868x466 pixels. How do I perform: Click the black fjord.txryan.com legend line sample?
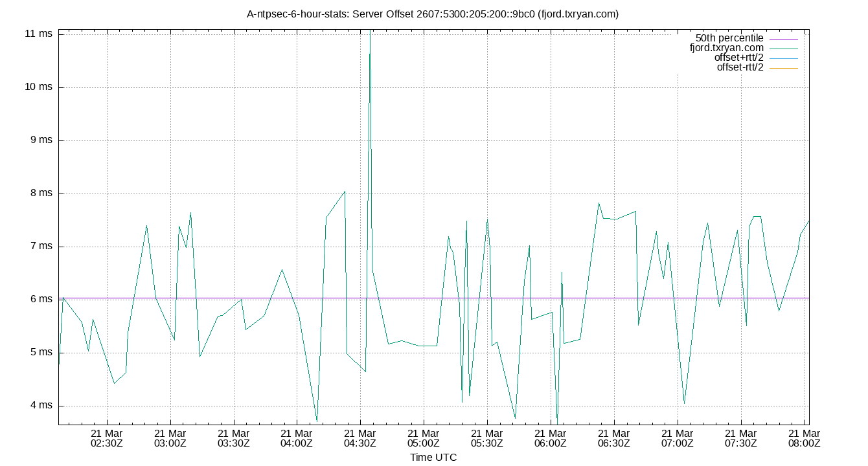785,48
